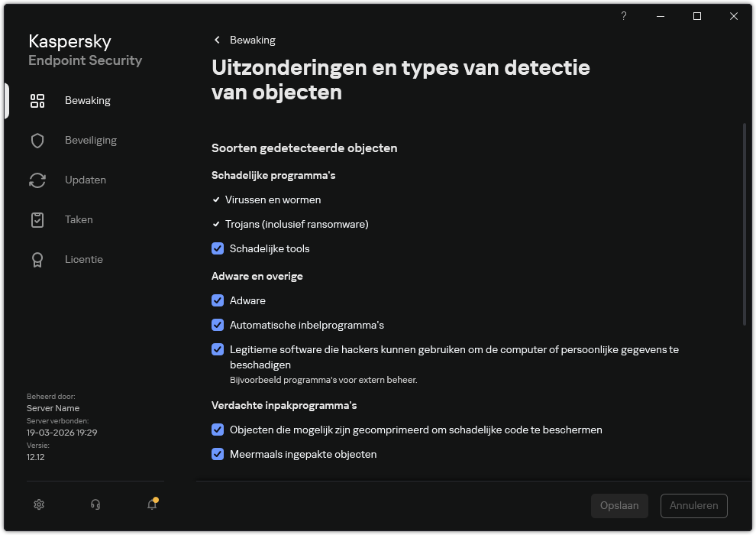Switch to the Updaten section

(x=85, y=180)
